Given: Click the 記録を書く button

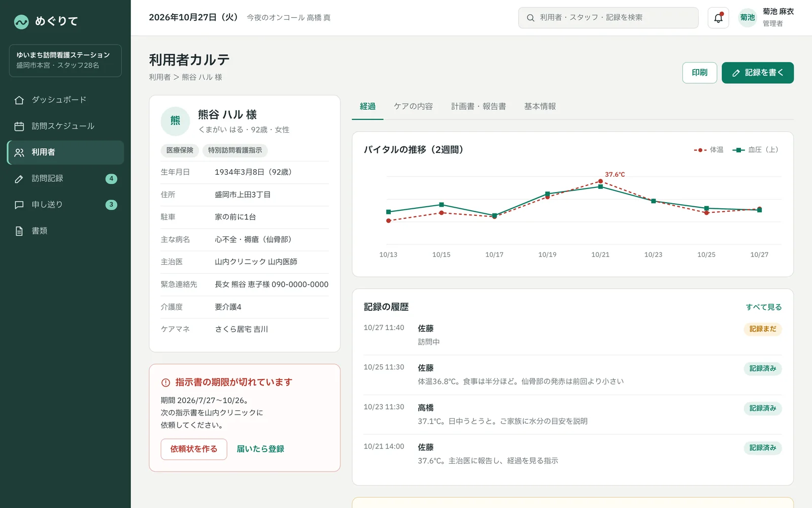Looking at the screenshot, I should click(758, 73).
